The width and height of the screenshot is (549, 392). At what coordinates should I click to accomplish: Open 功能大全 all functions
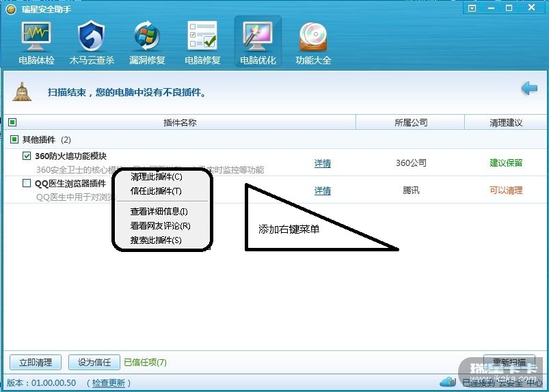click(x=313, y=43)
